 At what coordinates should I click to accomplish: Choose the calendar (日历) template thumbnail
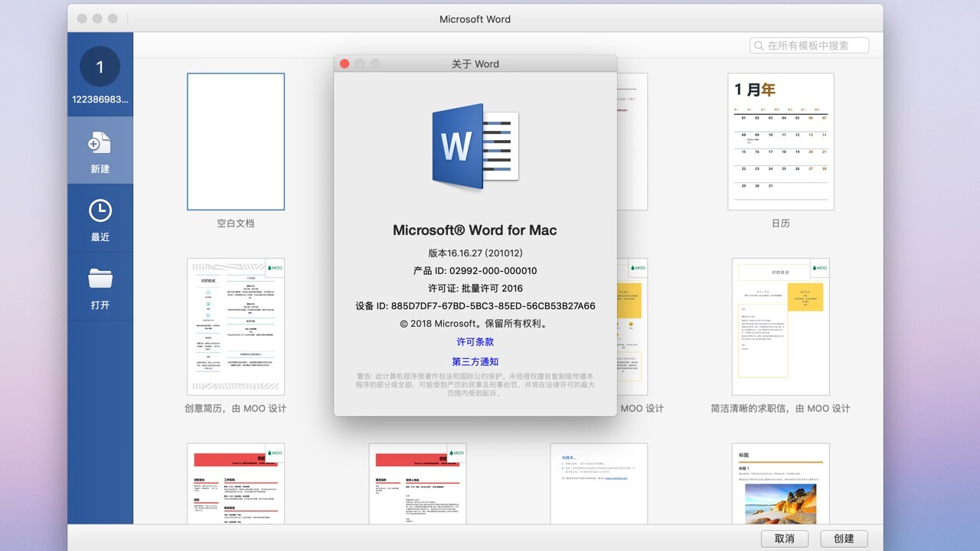click(x=780, y=142)
